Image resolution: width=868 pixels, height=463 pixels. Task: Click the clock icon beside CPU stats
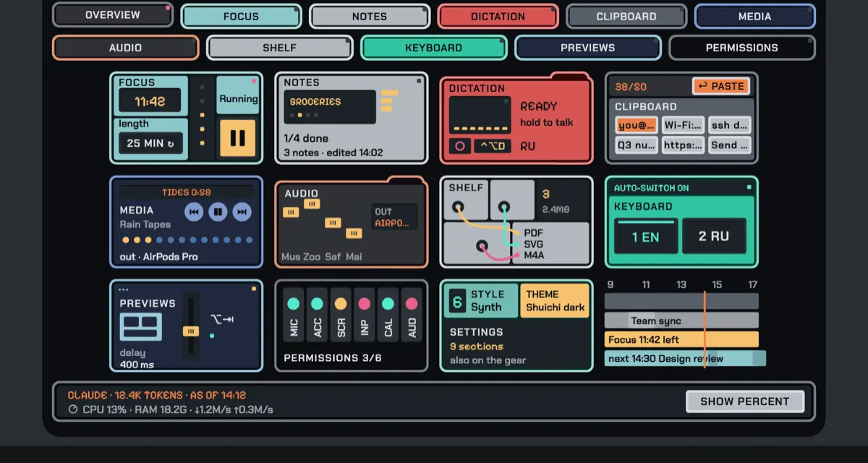73,409
